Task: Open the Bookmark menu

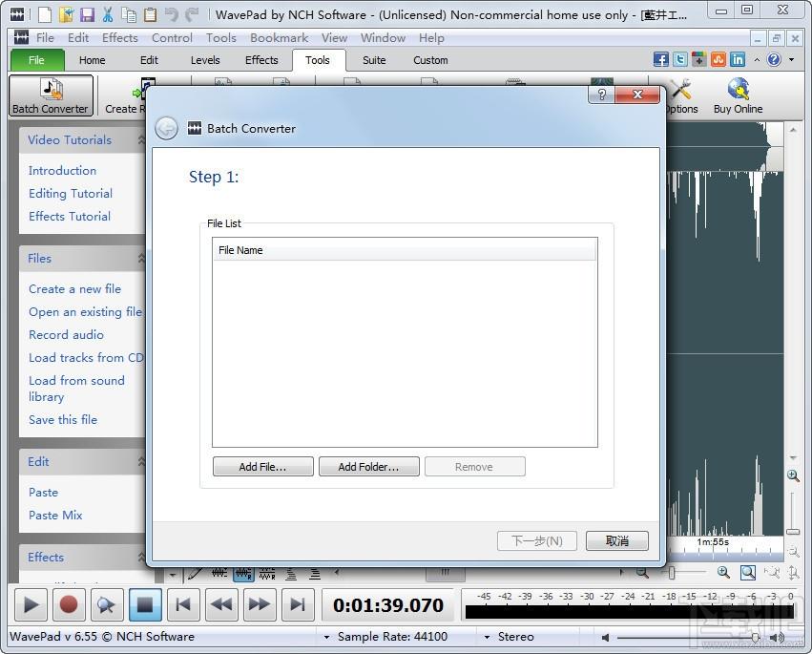Action: pyautogui.click(x=280, y=38)
